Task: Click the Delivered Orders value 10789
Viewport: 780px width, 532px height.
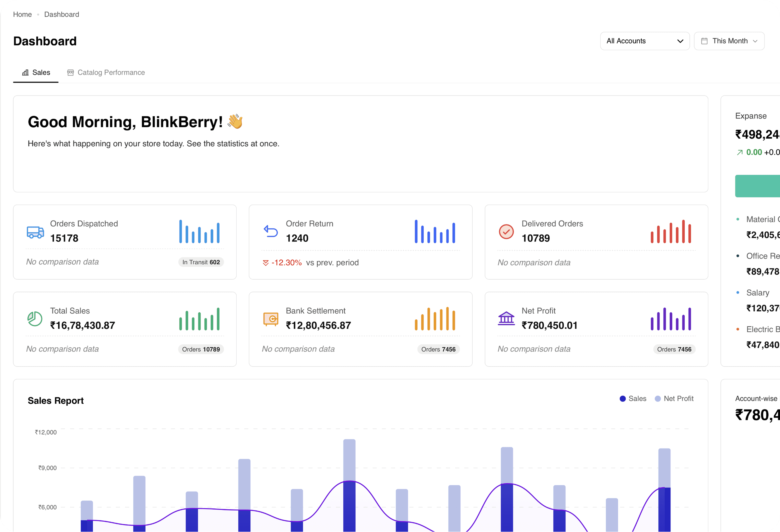Action: (536, 238)
